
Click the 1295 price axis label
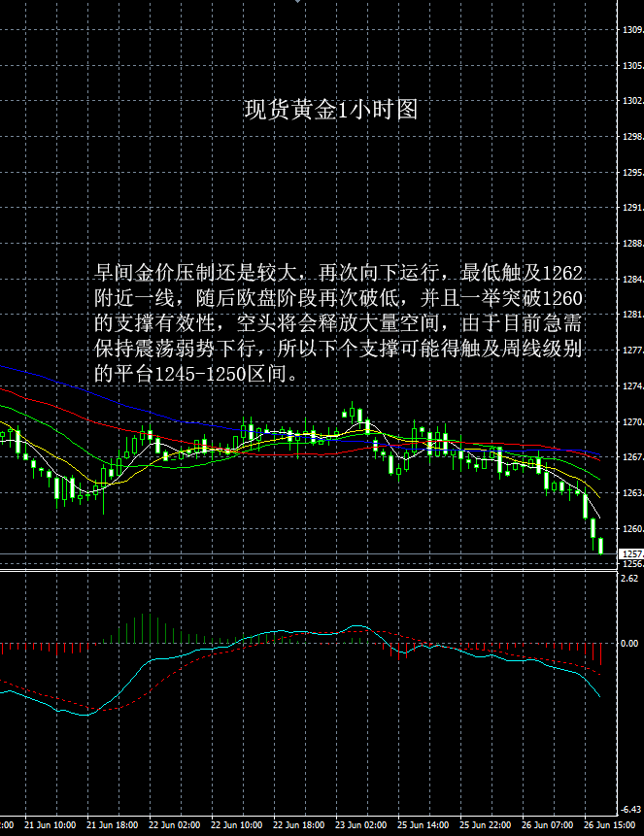click(632, 173)
